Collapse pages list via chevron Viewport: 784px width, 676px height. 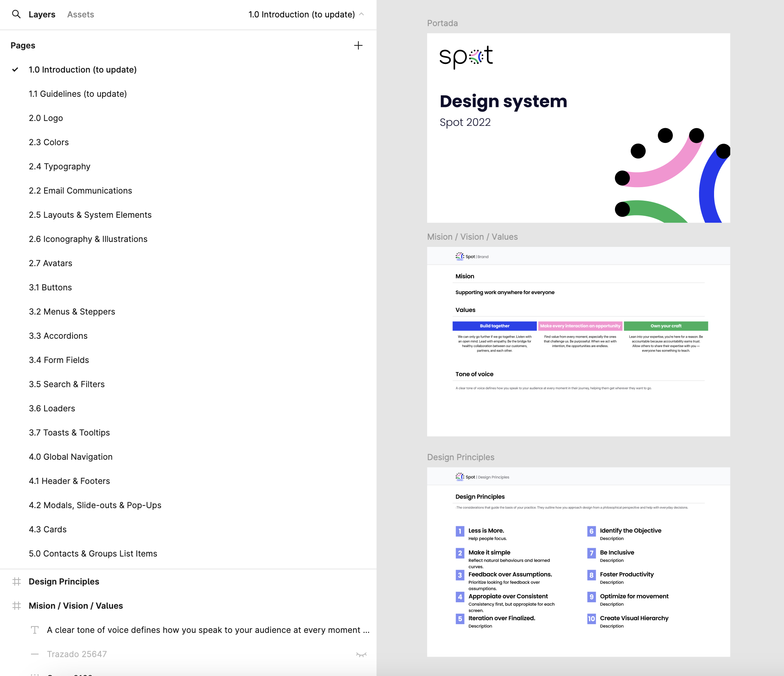pos(361,14)
